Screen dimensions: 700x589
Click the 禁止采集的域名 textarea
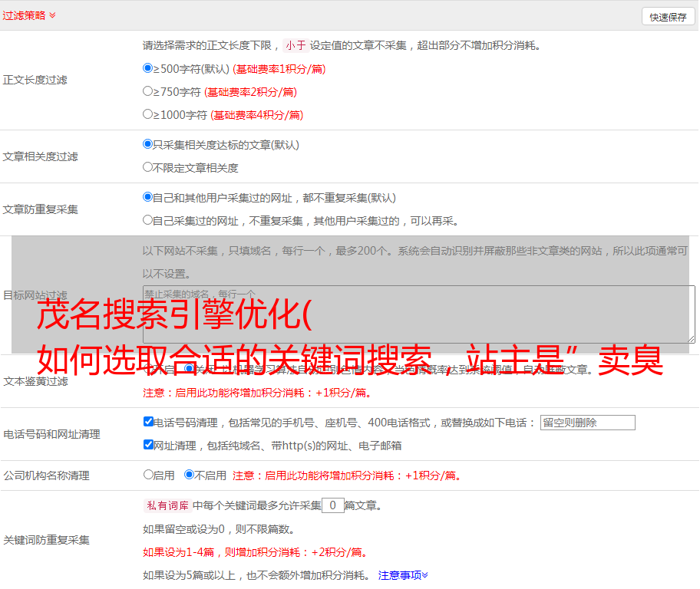(x=419, y=314)
